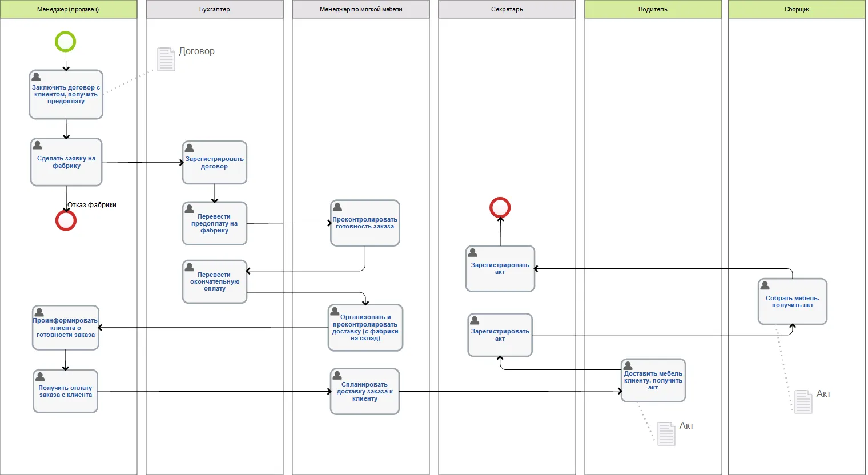This screenshot has width=868, height=475.
Task: Select 'Организовать и проконтролировать доставку' task
Action: point(365,328)
